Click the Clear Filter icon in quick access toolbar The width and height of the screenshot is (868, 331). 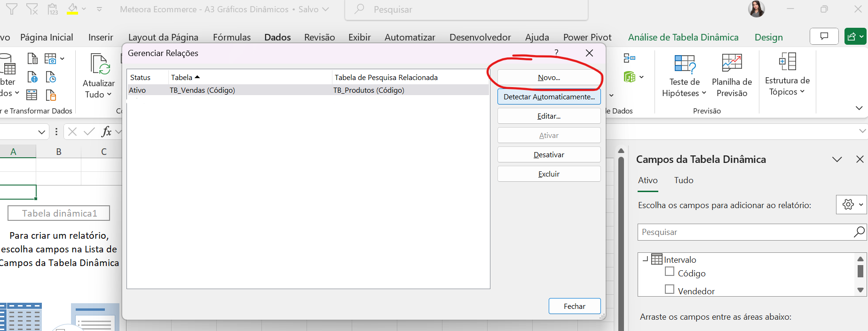[32, 9]
